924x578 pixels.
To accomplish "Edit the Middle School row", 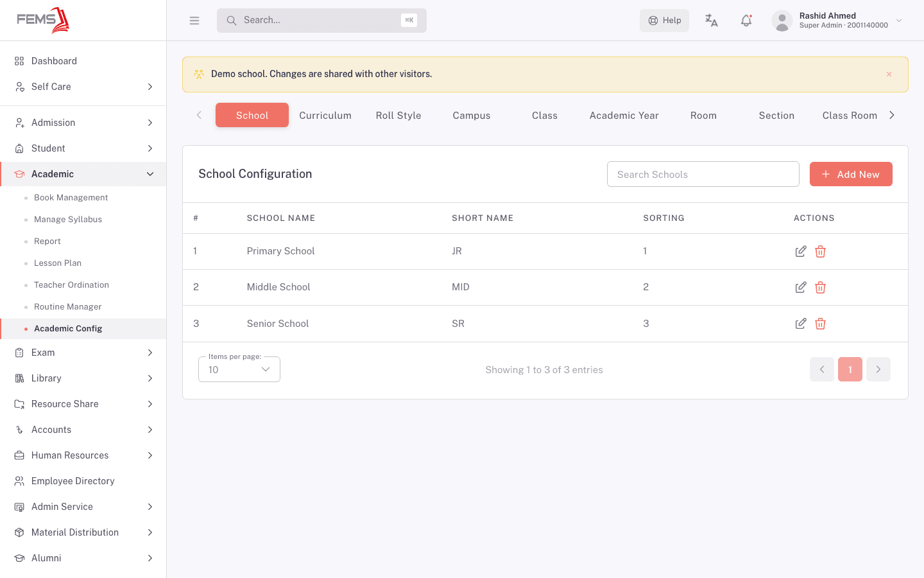I will (x=801, y=288).
